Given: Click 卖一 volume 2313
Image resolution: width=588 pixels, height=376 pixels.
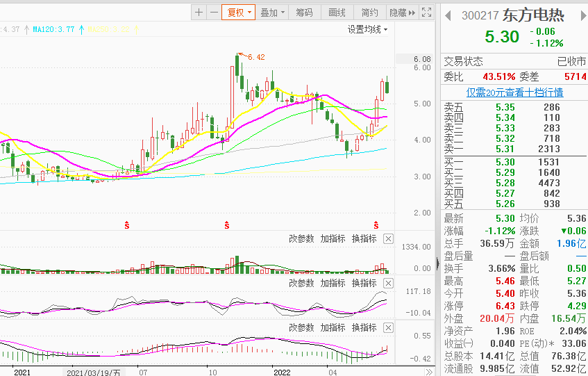Looking at the screenshot, I should pos(549,149).
